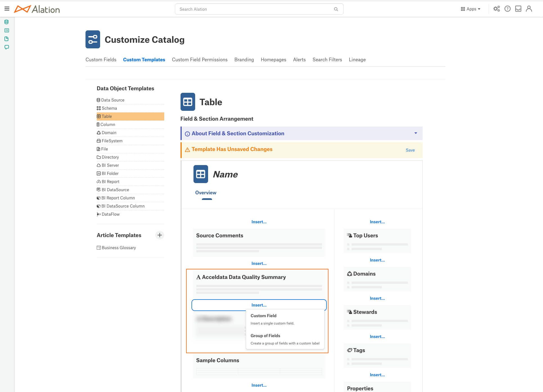
Task: Click the unsaved changes warning icon
Action: point(187,150)
